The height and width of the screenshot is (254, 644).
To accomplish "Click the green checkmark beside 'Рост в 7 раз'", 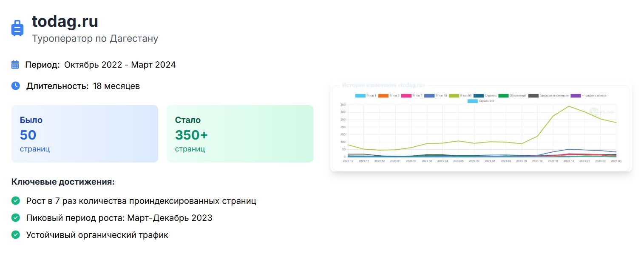I will [x=16, y=201].
